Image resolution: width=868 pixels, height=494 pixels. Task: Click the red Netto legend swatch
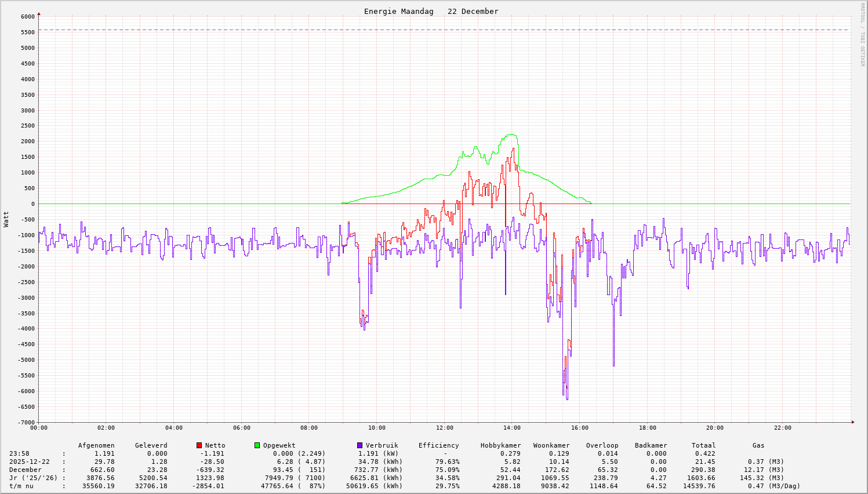tap(199, 445)
